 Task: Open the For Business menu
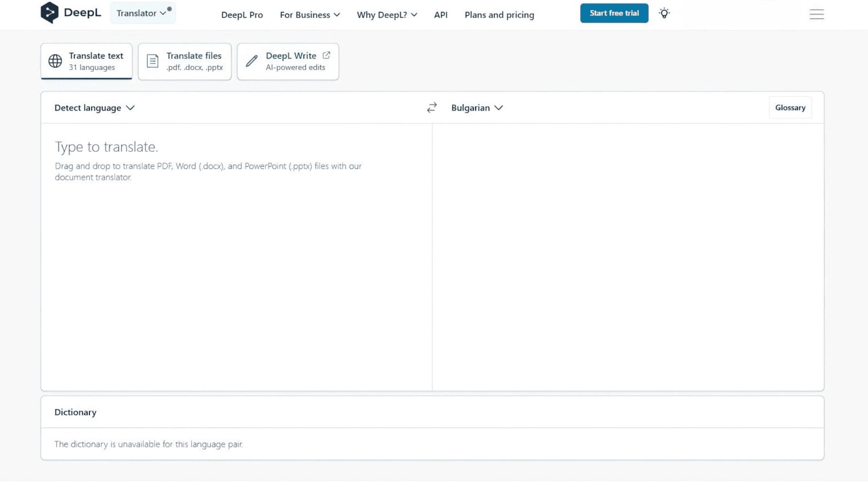coord(310,15)
